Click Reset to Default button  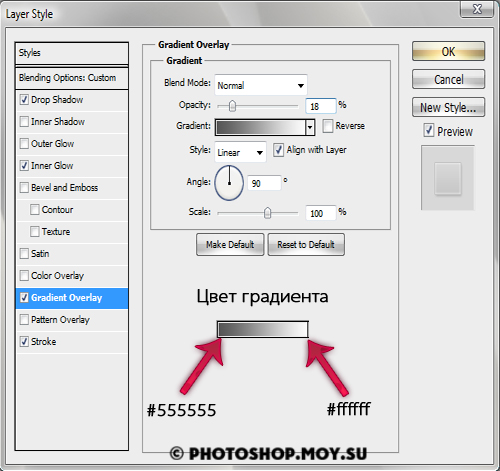[x=306, y=244]
